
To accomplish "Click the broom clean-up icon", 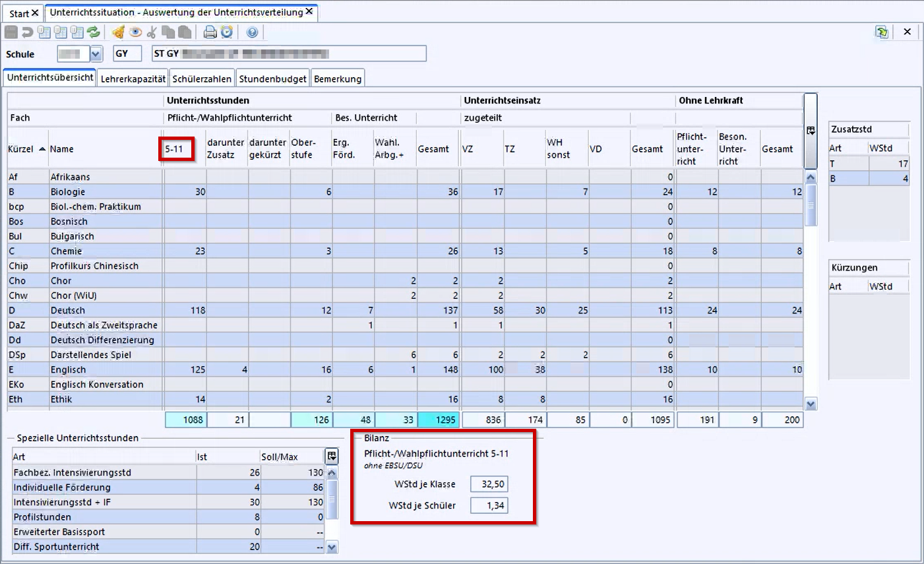I will [x=119, y=32].
